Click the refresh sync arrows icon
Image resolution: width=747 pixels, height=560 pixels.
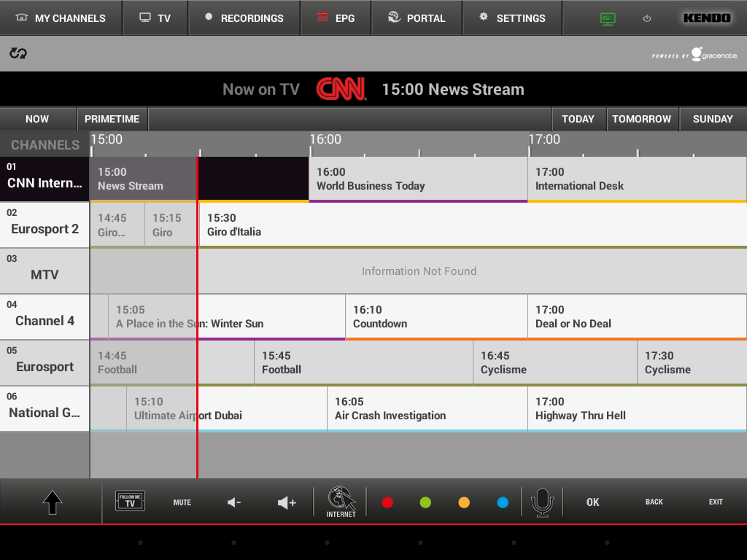[18, 53]
